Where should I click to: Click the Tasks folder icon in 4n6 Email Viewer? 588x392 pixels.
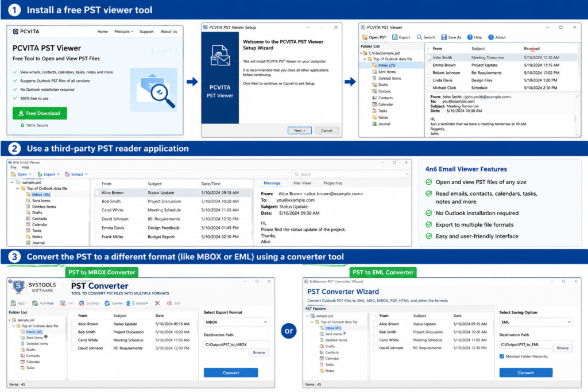(x=28, y=231)
